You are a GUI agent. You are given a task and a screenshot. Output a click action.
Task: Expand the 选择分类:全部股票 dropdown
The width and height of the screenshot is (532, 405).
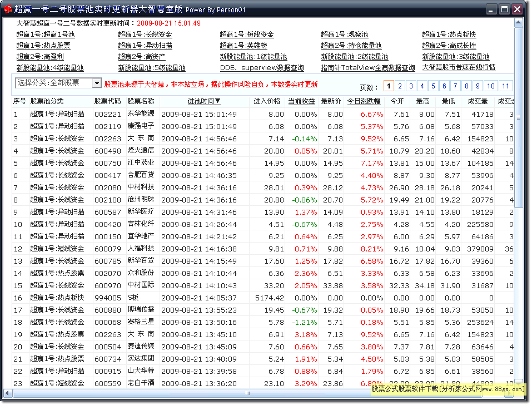(97, 83)
